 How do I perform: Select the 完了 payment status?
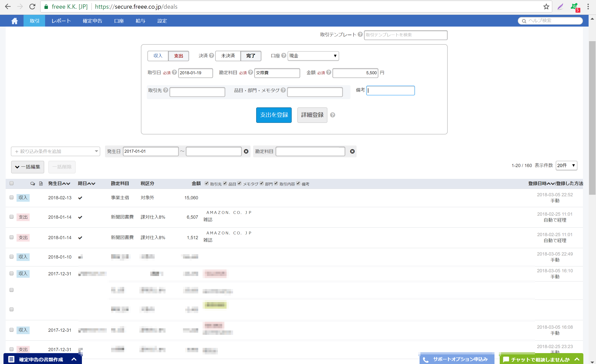coord(251,56)
